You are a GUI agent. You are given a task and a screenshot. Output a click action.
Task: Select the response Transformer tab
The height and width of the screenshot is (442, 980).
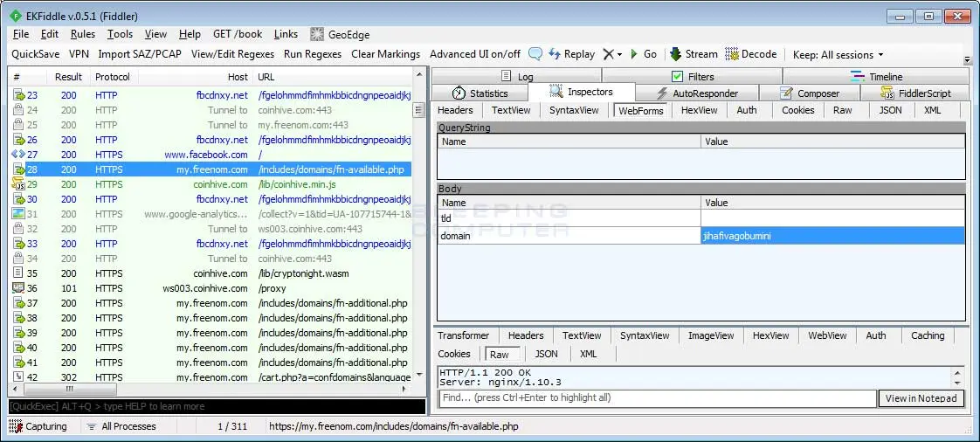pos(463,335)
